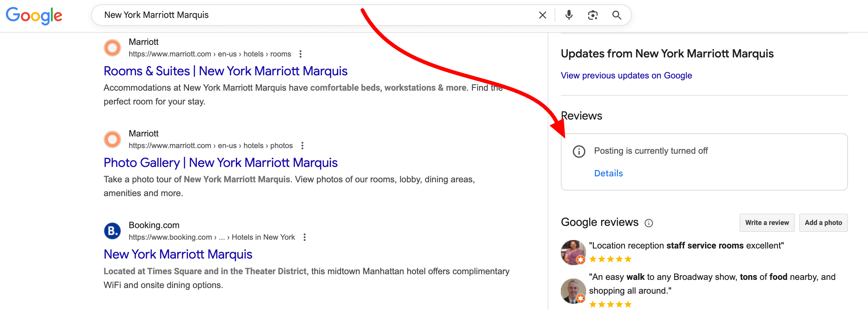Open the three-dot menu for Booking.com result
The height and width of the screenshot is (310, 868).
[305, 237]
